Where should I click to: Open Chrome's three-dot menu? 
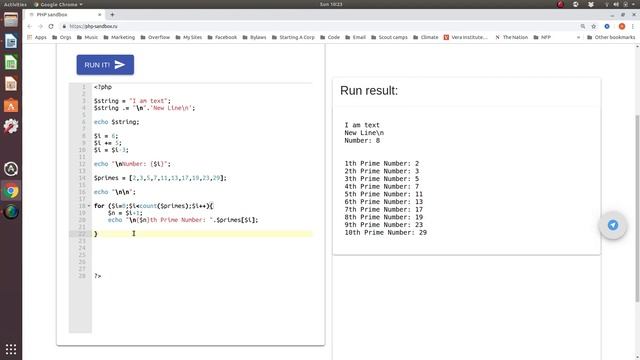633,26
